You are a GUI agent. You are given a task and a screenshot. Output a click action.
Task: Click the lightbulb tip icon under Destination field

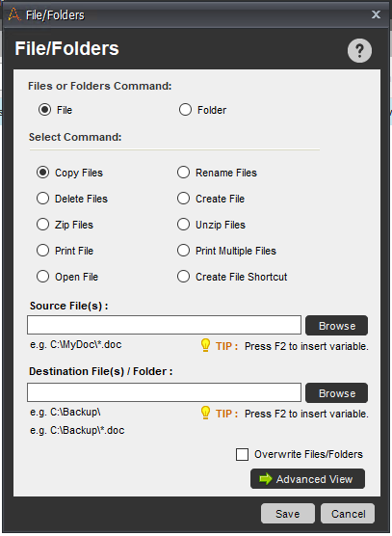click(x=205, y=413)
